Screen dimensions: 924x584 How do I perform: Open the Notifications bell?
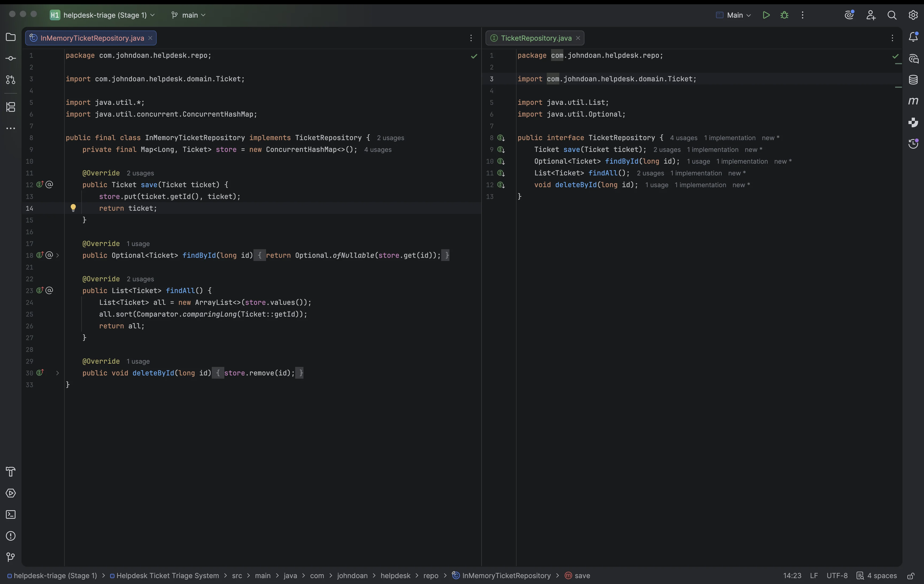(913, 37)
